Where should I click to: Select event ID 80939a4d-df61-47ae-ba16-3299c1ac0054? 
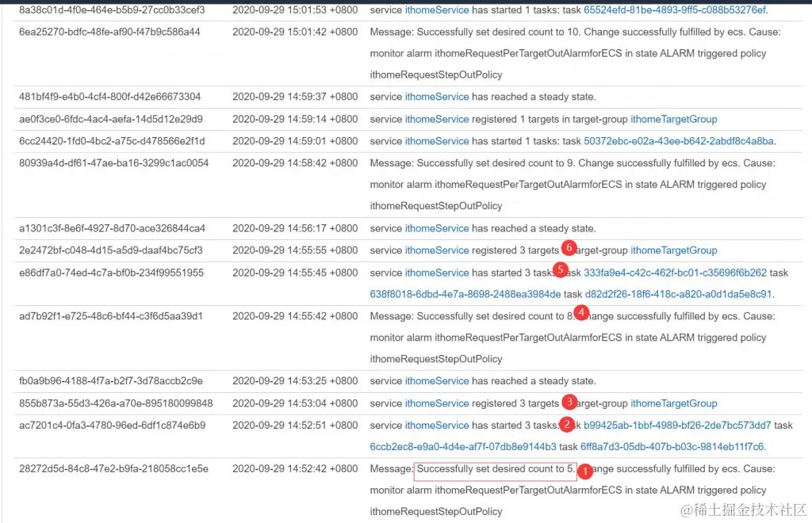click(x=114, y=163)
